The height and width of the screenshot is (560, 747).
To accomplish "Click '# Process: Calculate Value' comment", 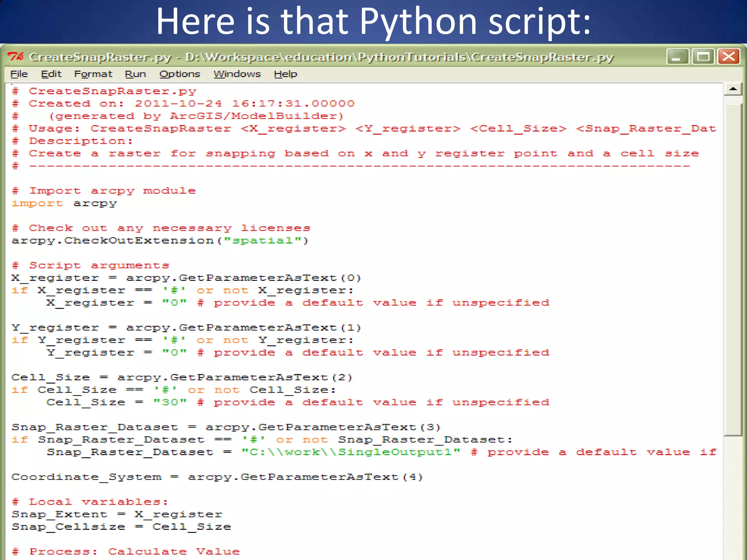I will pos(126,552).
